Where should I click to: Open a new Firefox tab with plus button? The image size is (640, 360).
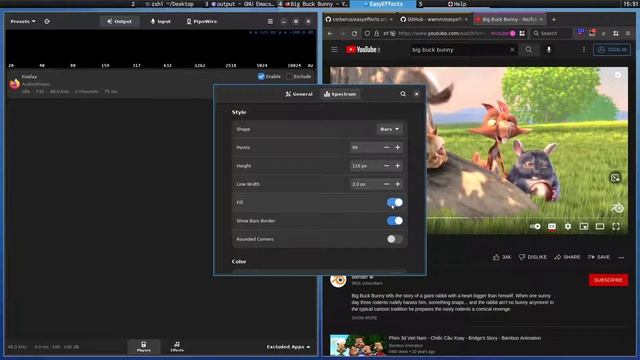pos(554,19)
